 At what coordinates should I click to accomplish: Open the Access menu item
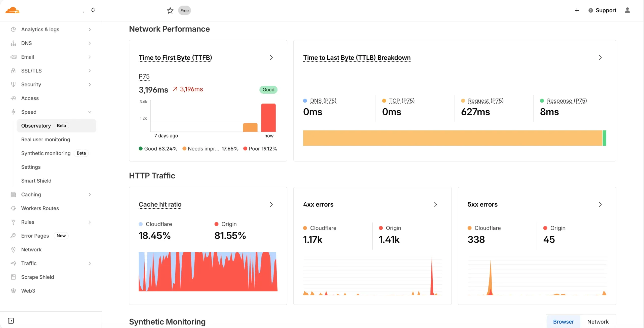click(30, 98)
